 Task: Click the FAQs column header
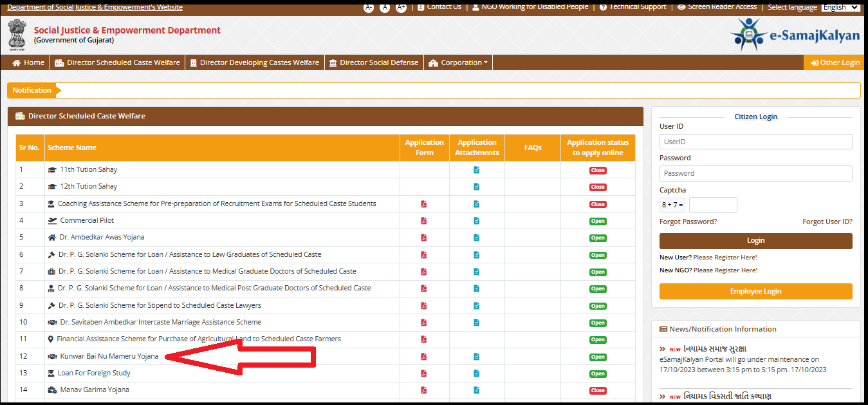click(x=533, y=147)
